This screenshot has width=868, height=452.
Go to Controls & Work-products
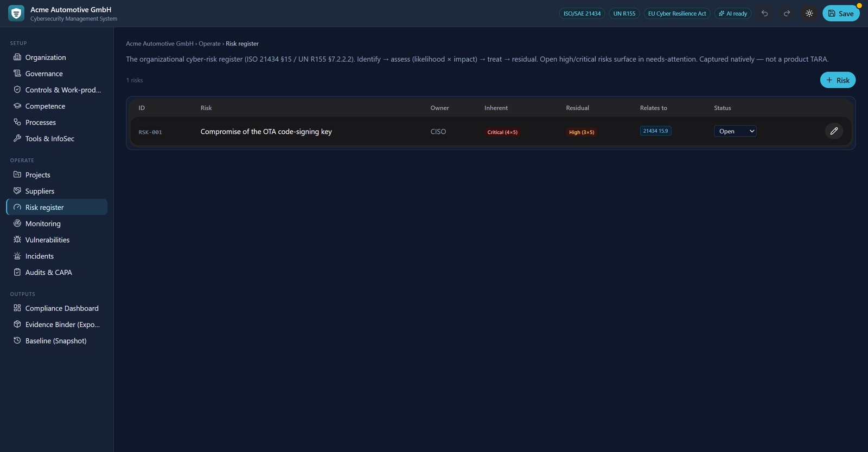57,90
